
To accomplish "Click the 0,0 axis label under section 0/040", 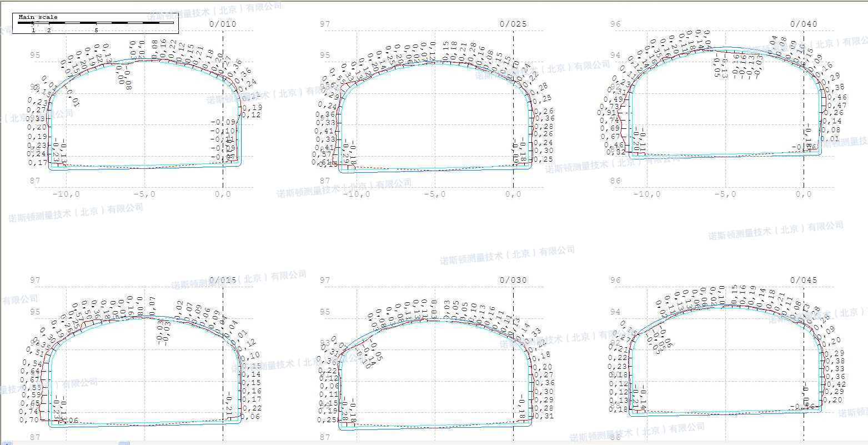I will click(x=804, y=194).
